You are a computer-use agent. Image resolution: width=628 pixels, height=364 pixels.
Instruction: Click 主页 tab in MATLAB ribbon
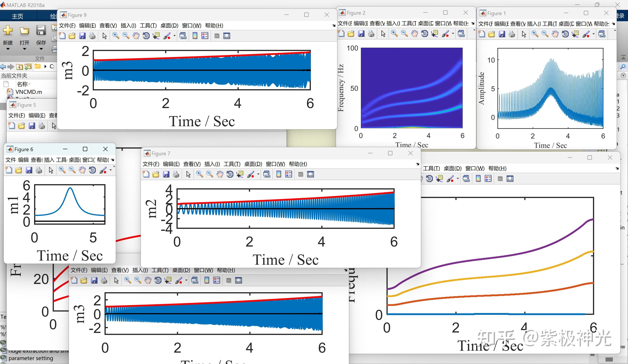point(17,16)
